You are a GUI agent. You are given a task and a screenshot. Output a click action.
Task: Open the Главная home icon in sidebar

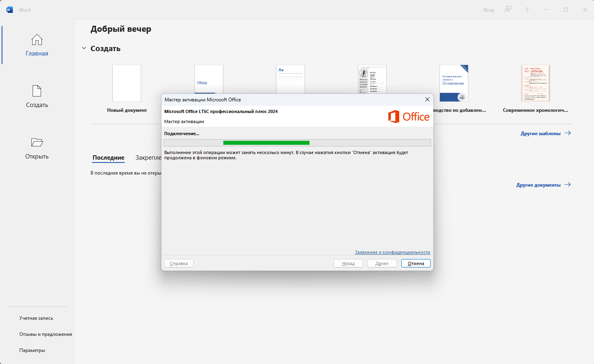point(37,40)
